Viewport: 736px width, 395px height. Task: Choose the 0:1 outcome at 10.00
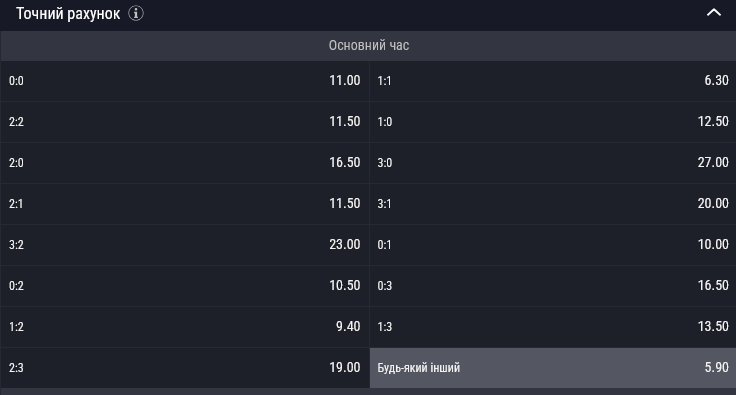tap(553, 245)
